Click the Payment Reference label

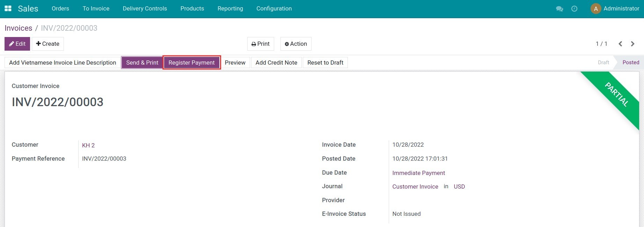38,159
